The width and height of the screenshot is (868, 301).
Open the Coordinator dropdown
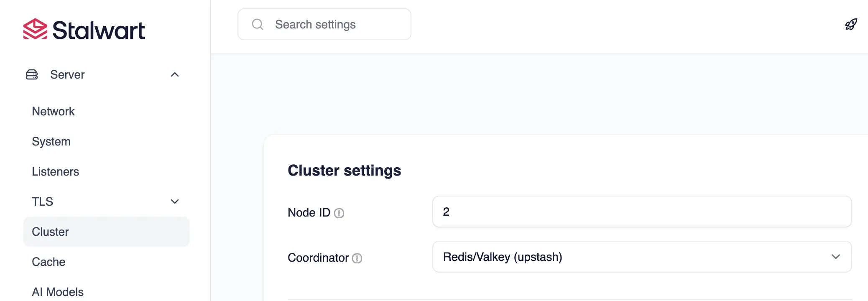coord(836,257)
